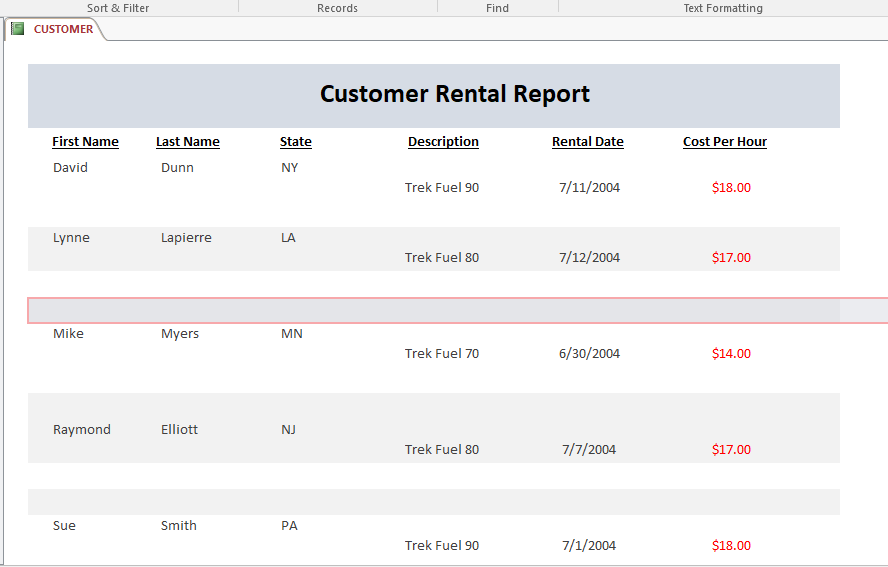This screenshot has width=888, height=567.
Task: Click the Text Formatting group label
Action: click(723, 8)
